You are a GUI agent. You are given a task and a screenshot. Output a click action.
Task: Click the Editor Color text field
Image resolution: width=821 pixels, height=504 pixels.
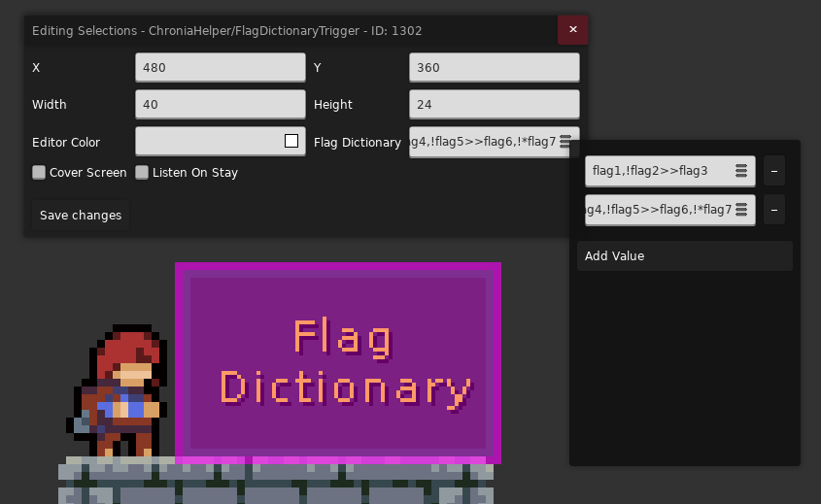pyautogui.click(x=210, y=141)
